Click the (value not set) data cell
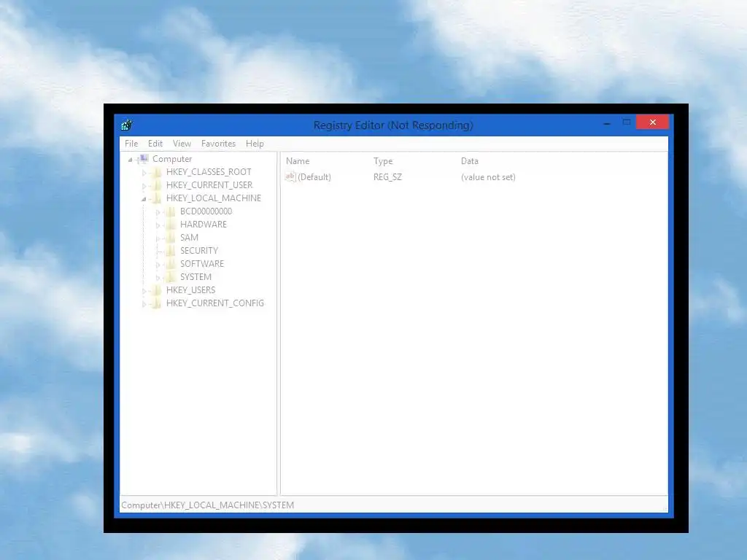Screen dimensions: 747x560 tap(488, 177)
